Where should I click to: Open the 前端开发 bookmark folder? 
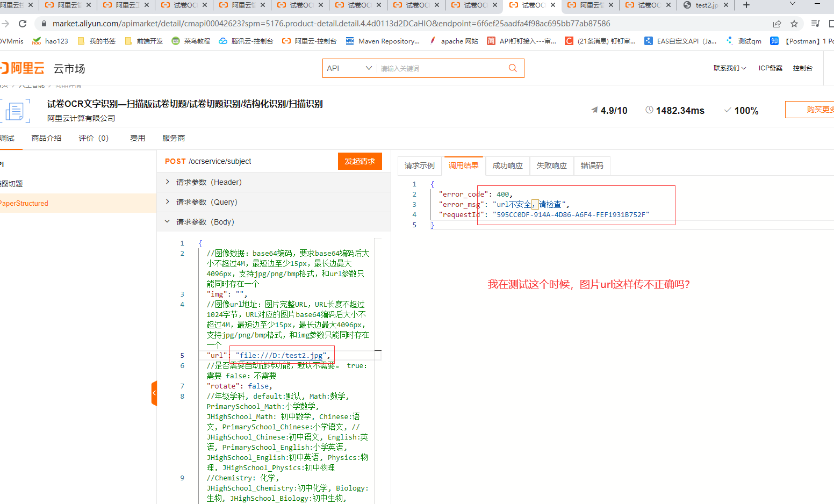point(144,41)
